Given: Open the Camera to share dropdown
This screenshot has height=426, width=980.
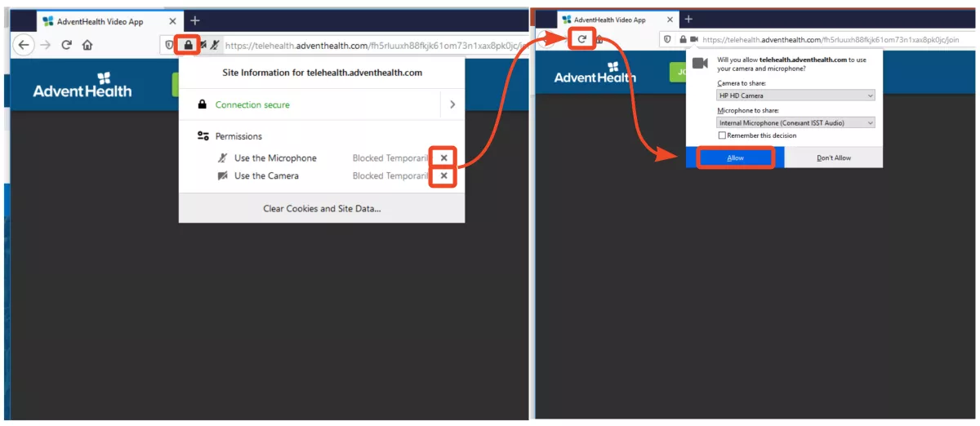Looking at the screenshot, I should (x=795, y=95).
